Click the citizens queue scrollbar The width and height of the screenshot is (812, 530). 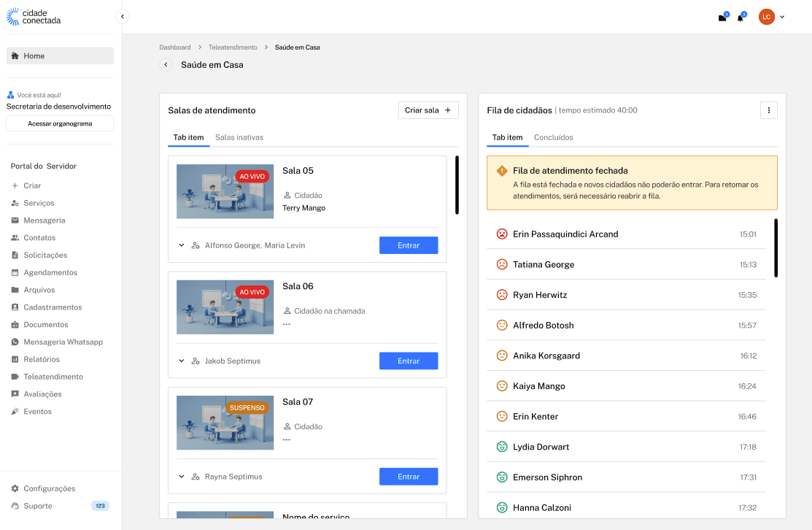(776, 247)
